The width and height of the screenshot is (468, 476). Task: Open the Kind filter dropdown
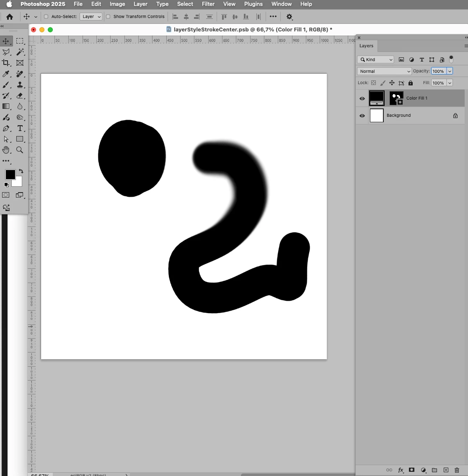(x=376, y=59)
